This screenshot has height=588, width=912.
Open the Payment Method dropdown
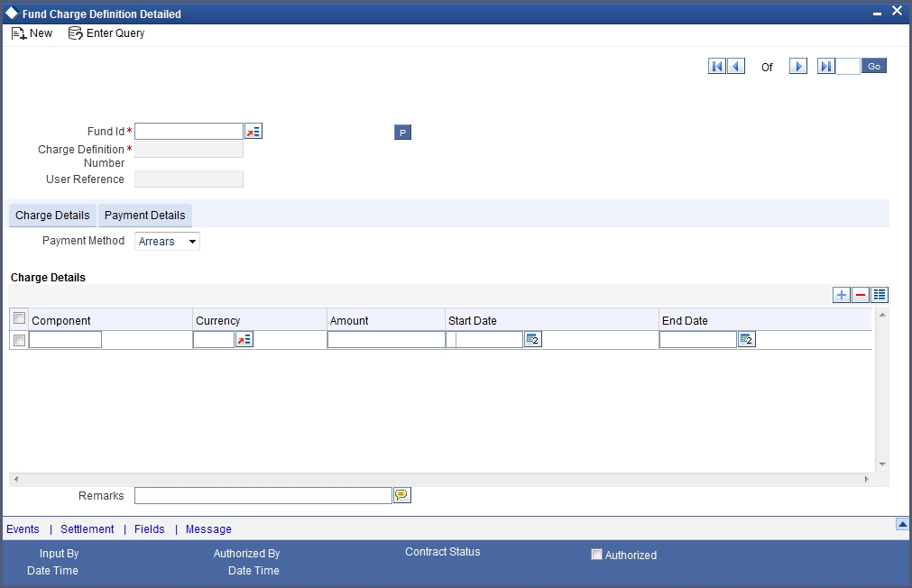(x=167, y=242)
